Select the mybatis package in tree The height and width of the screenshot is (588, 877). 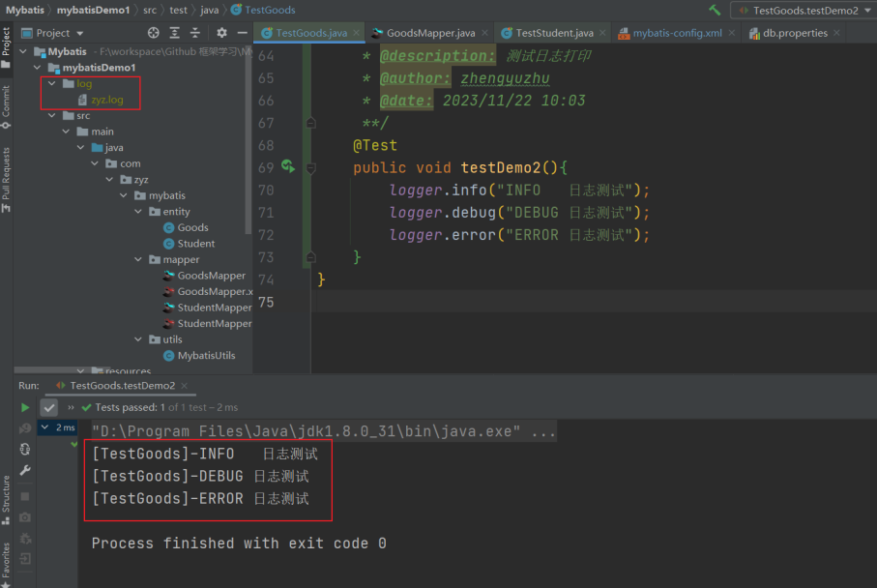click(x=160, y=195)
